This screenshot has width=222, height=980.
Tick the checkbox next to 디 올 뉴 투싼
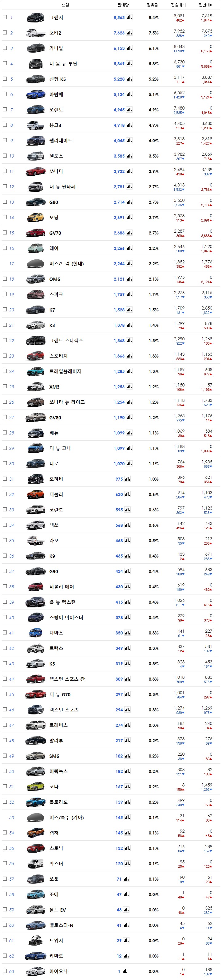[5, 63]
